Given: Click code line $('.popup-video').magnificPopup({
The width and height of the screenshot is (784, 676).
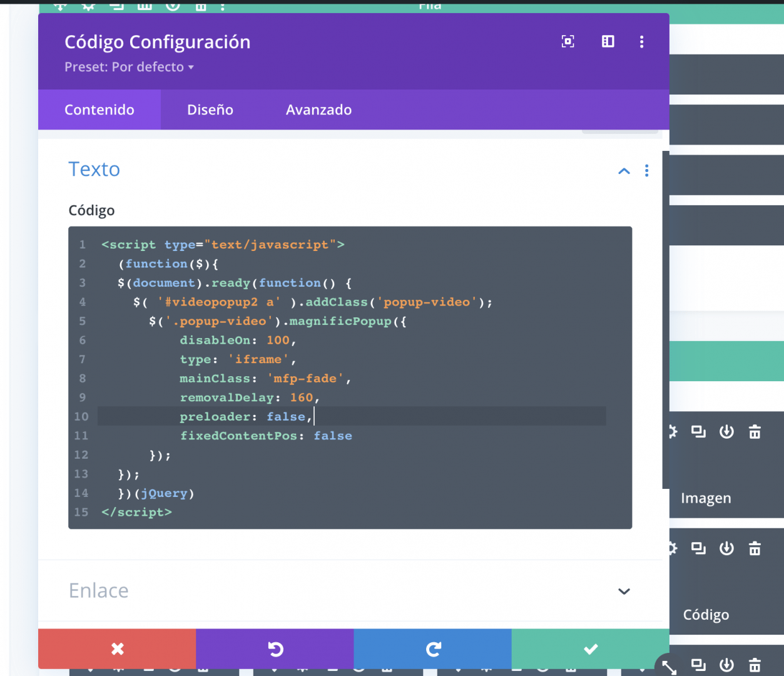Looking at the screenshot, I should [278, 321].
